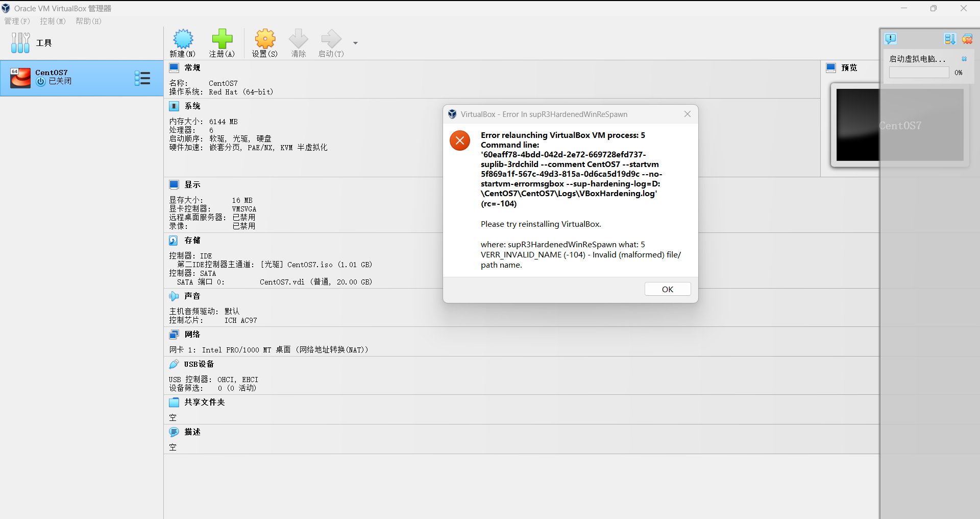
Task: Click the 描述 speech bubble icon
Action: click(x=174, y=432)
